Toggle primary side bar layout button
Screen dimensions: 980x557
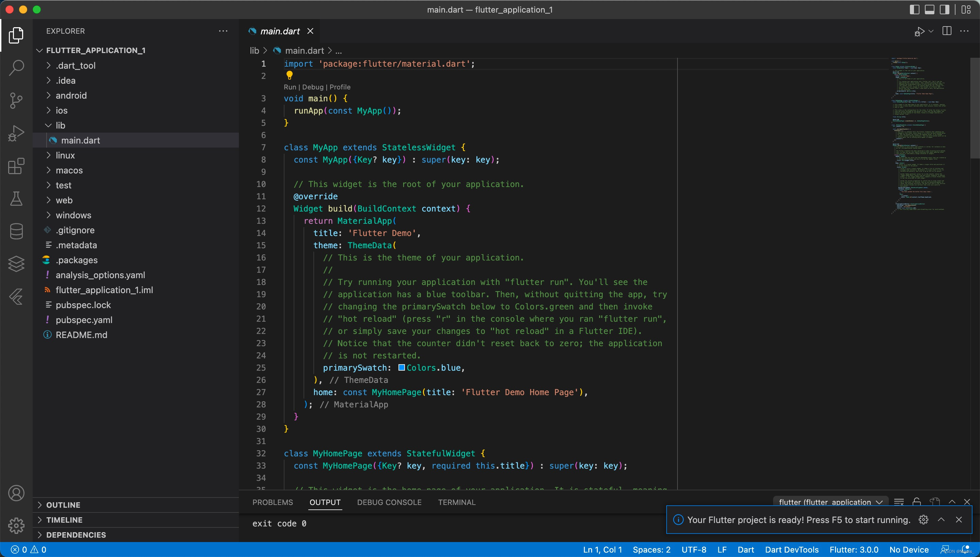(x=914, y=10)
